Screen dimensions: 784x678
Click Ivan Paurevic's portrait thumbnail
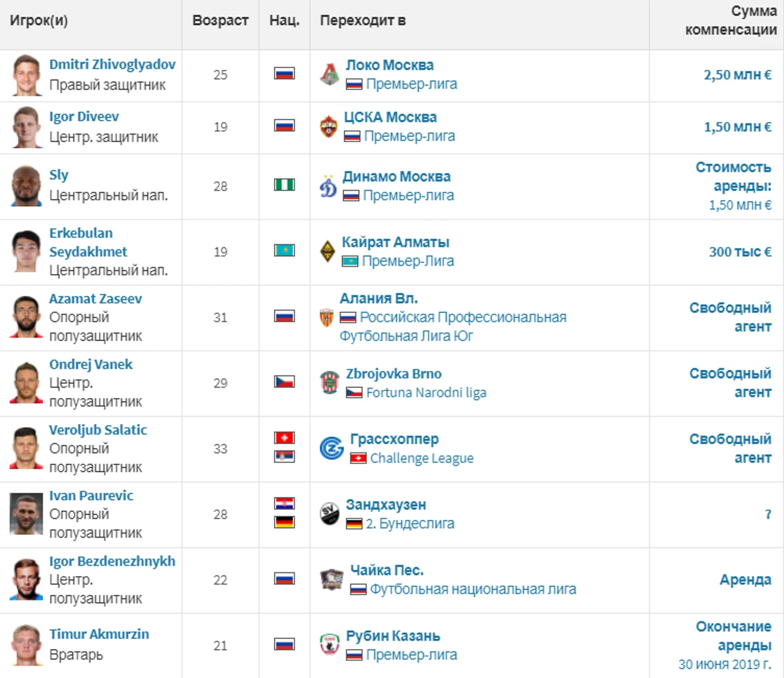pyautogui.click(x=26, y=514)
